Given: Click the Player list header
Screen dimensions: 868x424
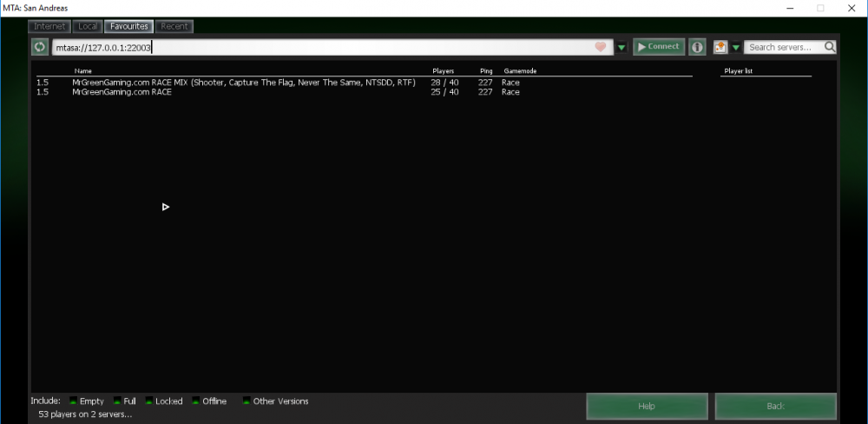Looking at the screenshot, I should click(738, 71).
